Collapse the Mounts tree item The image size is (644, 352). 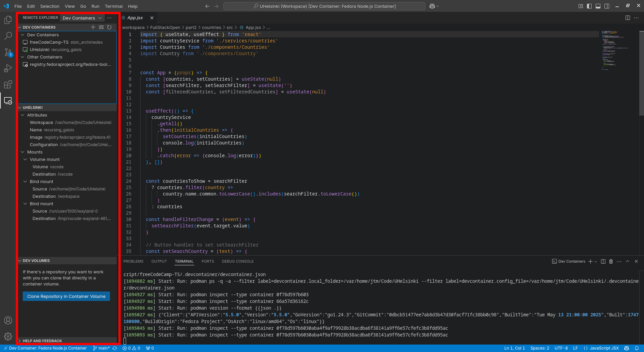(x=23, y=152)
